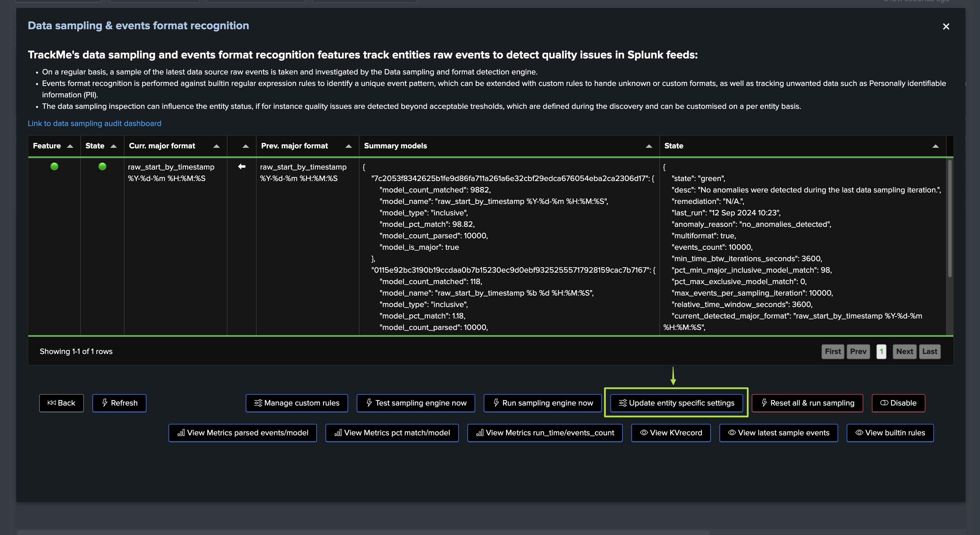The image size is (980, 535).
Task: Sort by Feature column arrow
Action: point(70,146)
